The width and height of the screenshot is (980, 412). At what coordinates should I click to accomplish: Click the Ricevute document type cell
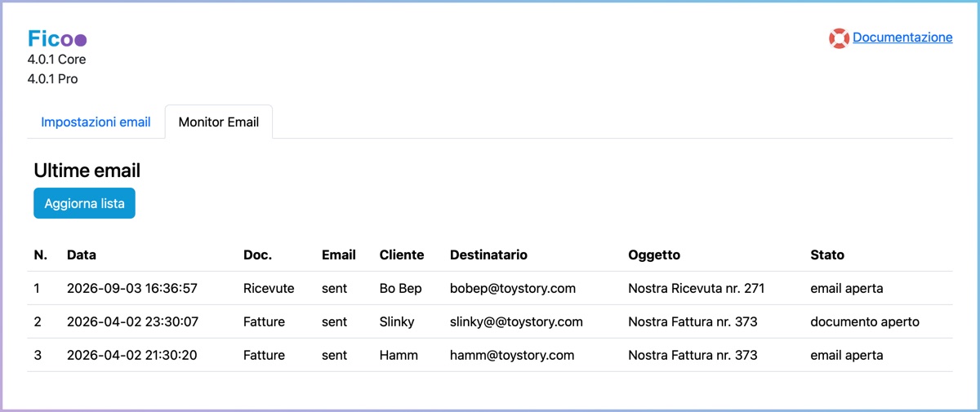269,288
